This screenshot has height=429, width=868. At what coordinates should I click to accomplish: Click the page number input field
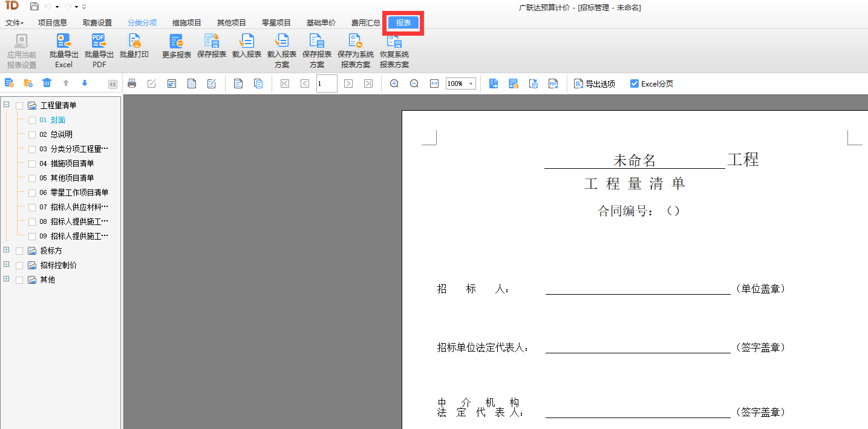(325, 84)
